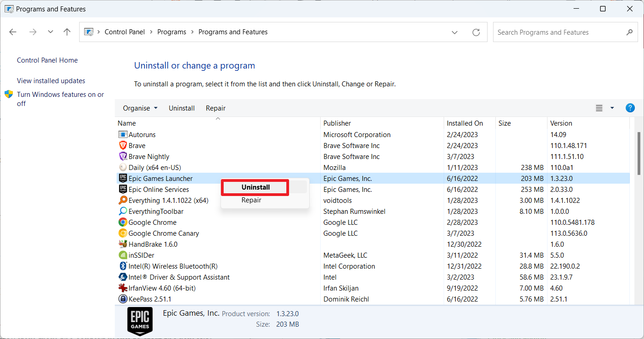The width and height of the screenshot is (644, 339).
Task: Click version 110.0.5481.178
Action: 573,222
